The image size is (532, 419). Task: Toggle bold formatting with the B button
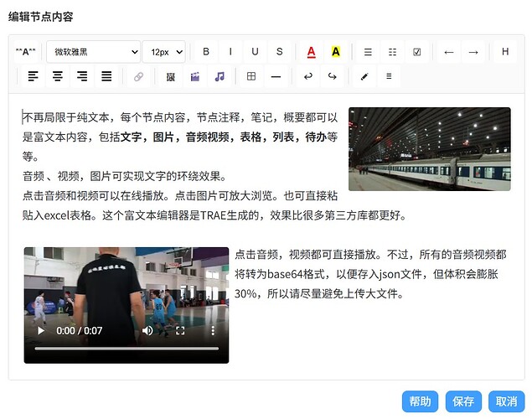206,52
